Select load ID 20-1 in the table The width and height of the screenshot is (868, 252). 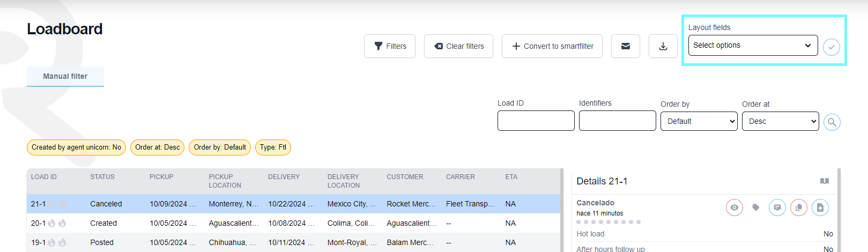coord(39,223)
